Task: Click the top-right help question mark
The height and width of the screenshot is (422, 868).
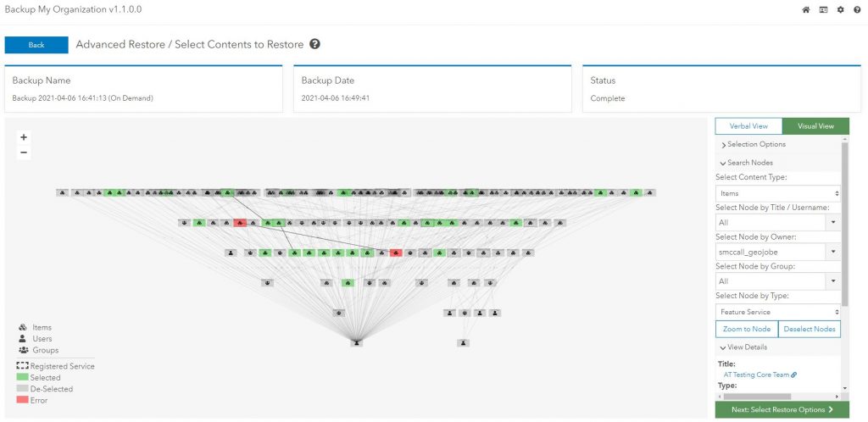Action: 857,9
